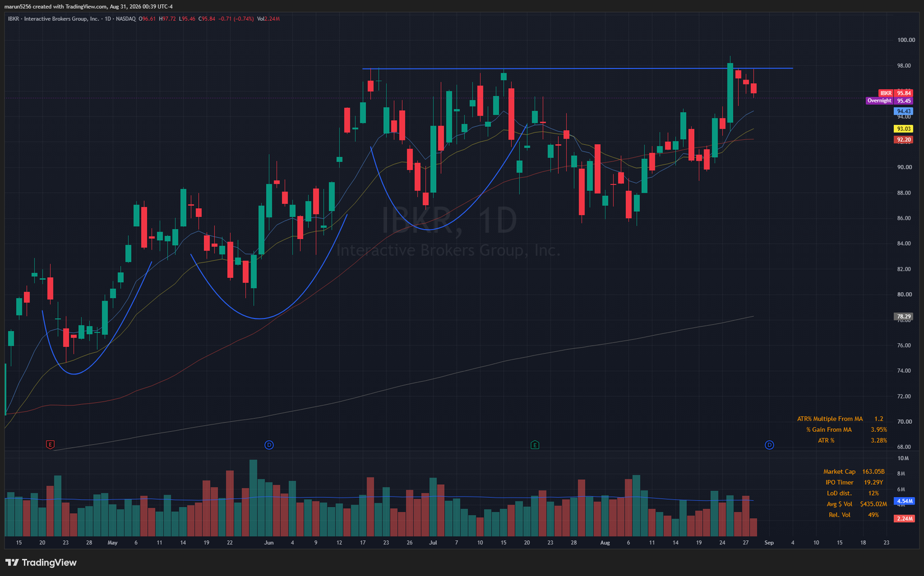Click the close value C95.84

point(207,18)
